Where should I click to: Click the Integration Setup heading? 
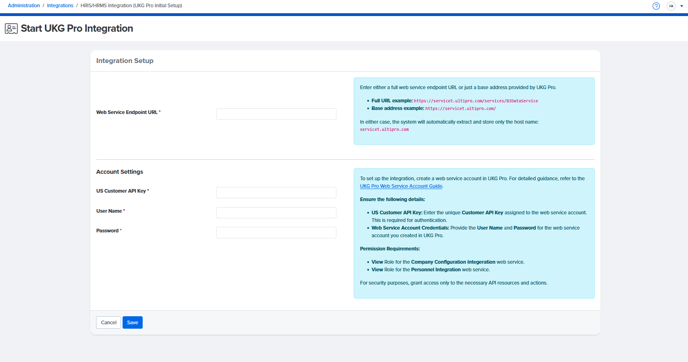(125, 61)
